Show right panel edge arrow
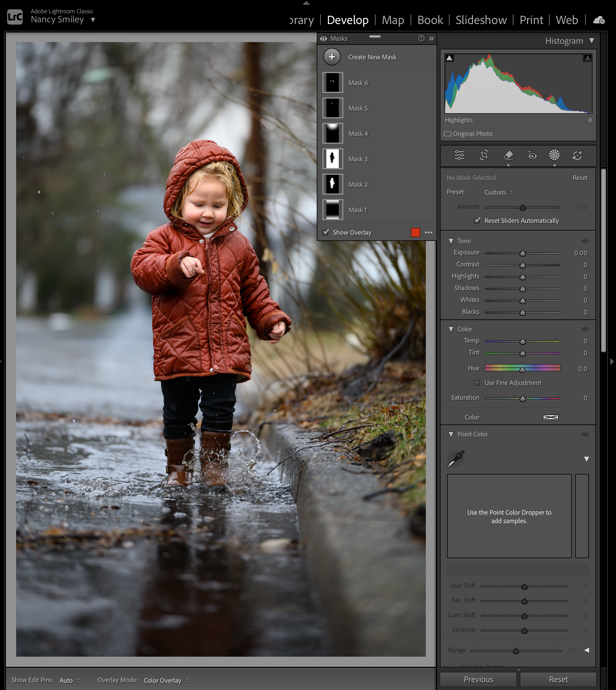The width and height of the screenshot is (616, 690). (611, 361)
